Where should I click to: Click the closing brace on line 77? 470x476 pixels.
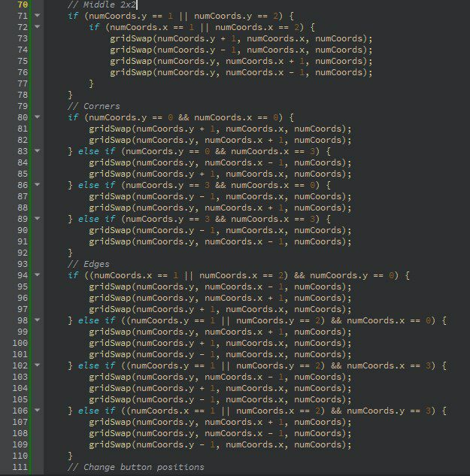[91, 83]
